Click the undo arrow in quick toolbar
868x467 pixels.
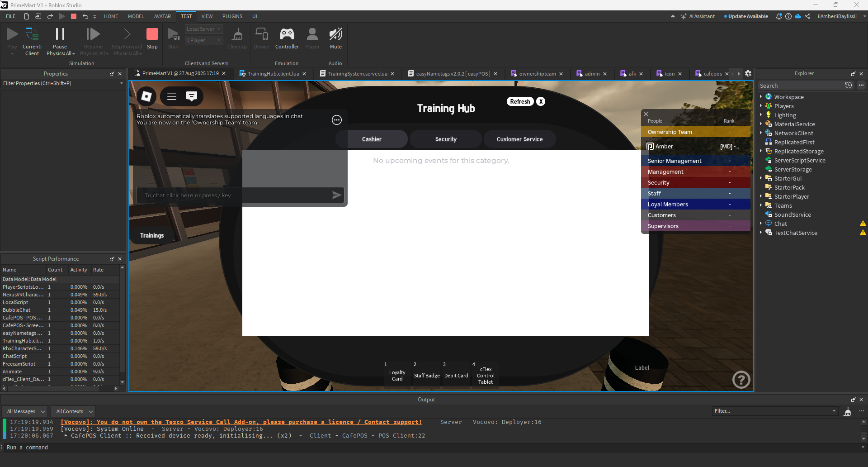85,16
